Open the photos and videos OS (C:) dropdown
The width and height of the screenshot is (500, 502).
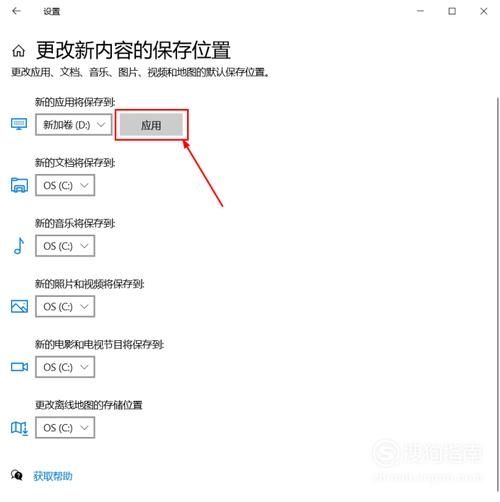click(x=65, y=306)
